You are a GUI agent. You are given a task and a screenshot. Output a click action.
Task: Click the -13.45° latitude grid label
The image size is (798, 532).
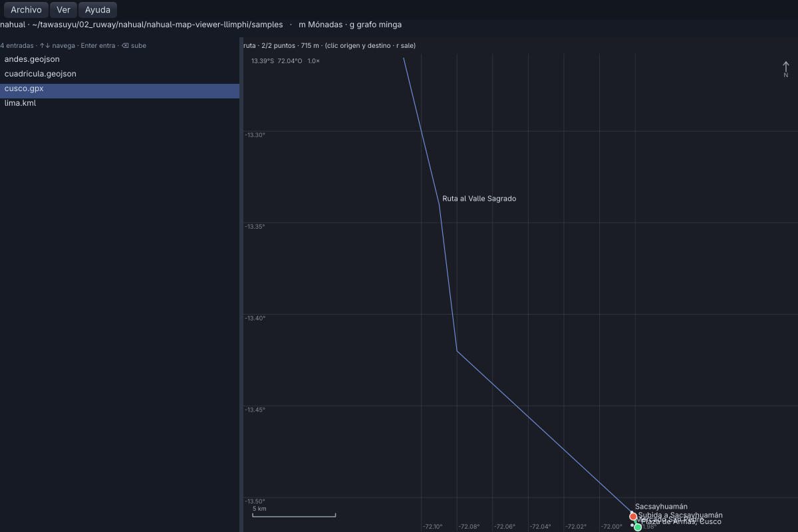tap(255, 410)
